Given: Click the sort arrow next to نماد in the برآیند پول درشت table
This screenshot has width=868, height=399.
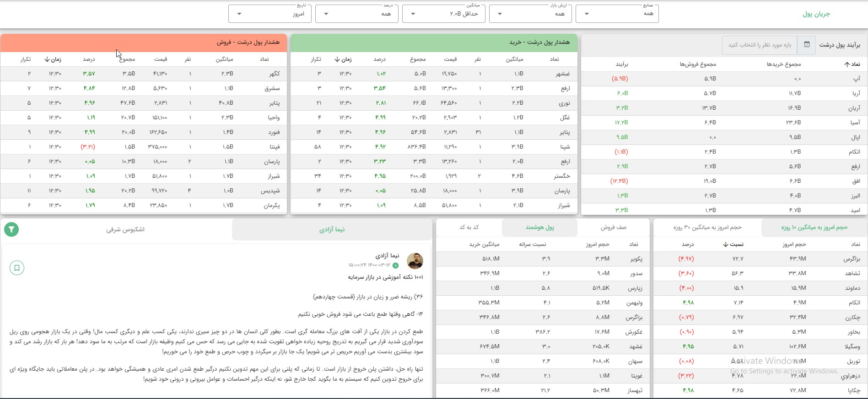Looking at the screenshot, I should click(x=847, y=64).
